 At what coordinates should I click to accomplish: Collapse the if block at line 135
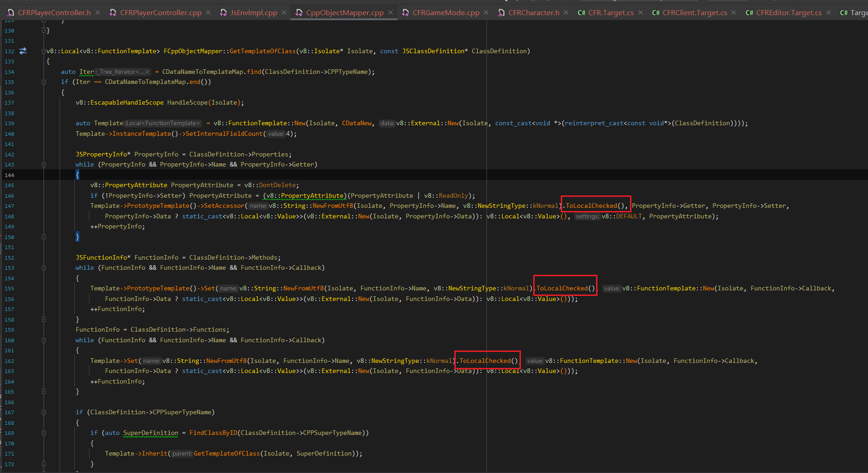(x=44, y=82)
